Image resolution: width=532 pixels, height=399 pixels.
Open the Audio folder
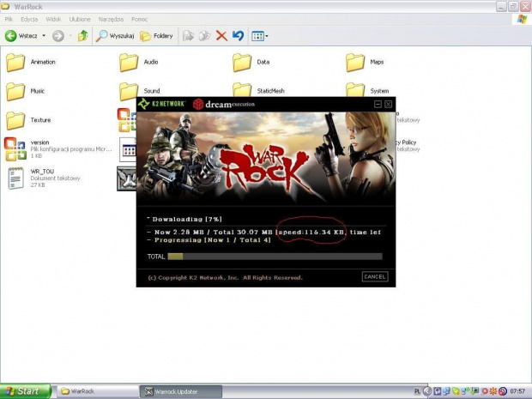click(x=129, y=62)
